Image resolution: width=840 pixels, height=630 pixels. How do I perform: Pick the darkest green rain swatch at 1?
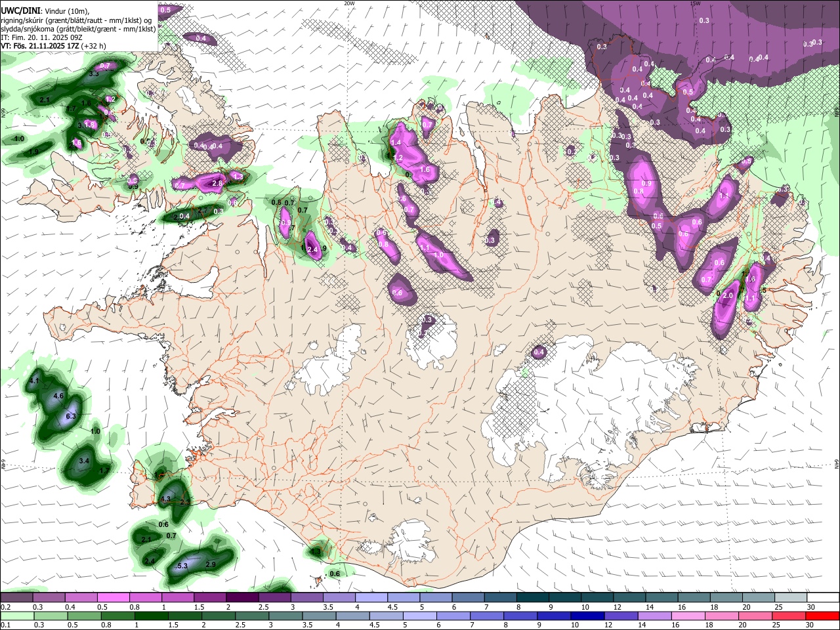(x=150, y=616)
